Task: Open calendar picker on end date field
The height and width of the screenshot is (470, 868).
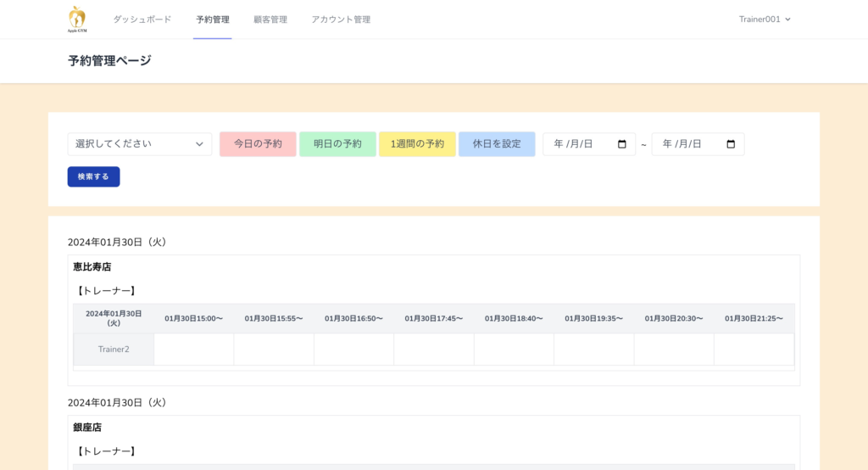Action: pyautogui.click(x=731, y=144)
